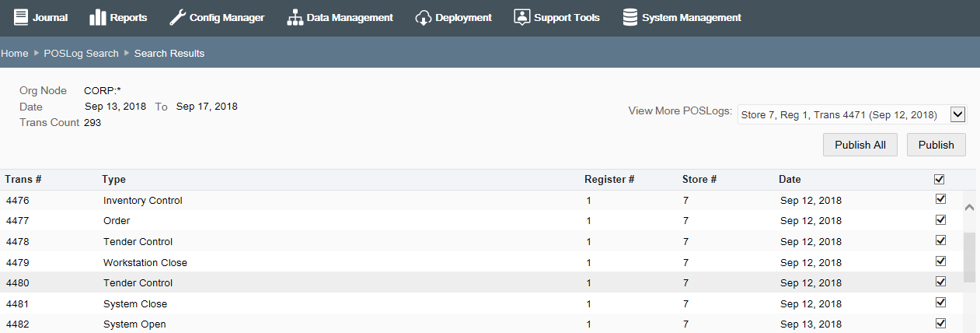This screenshot has width=980, height=333.
Task: Click the System Management database icon
Action: [x=630, y=17]
